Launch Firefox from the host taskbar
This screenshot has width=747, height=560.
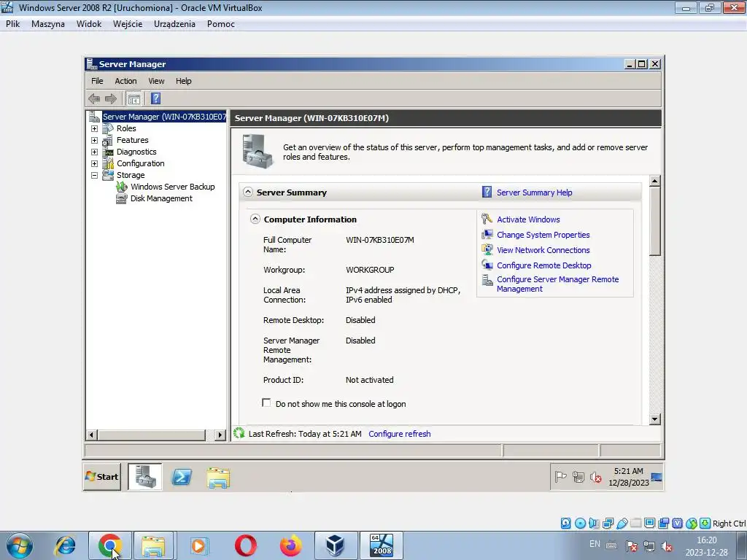click(x=290, y=545)
